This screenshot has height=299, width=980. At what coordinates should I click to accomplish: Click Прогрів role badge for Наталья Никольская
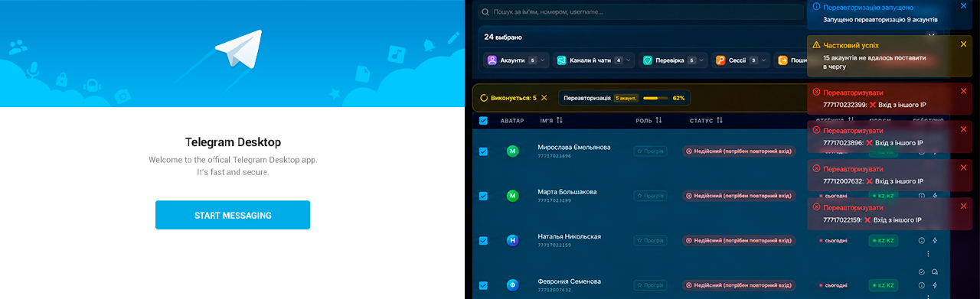click(x=650, y=241)
